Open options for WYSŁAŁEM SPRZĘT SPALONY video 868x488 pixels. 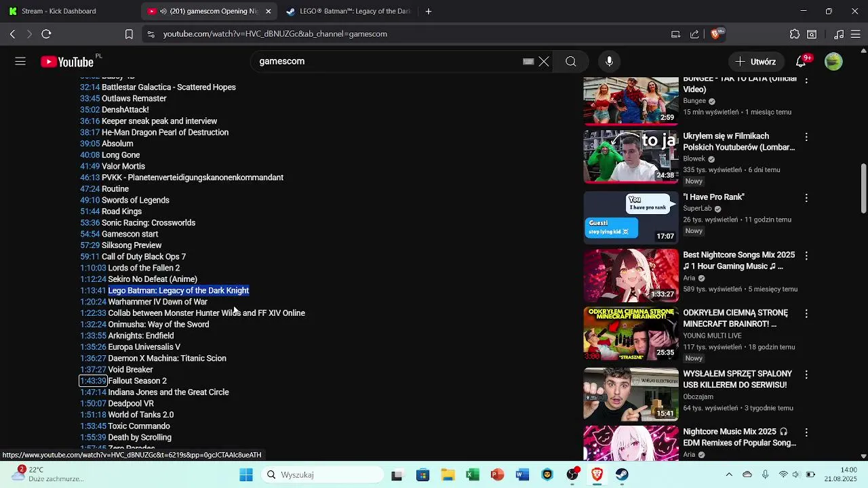(x=806, y=374)
